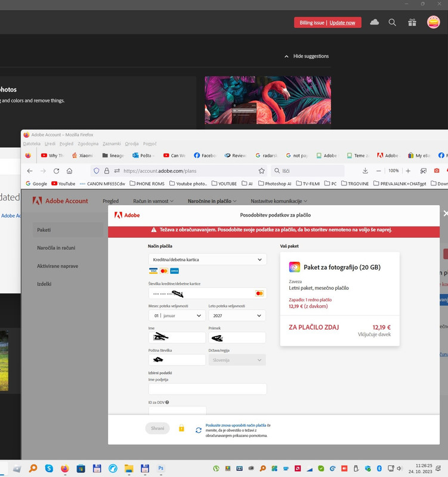Expand Naročnine in plačilo menu
Screen dimensions: 448x477
212,201
